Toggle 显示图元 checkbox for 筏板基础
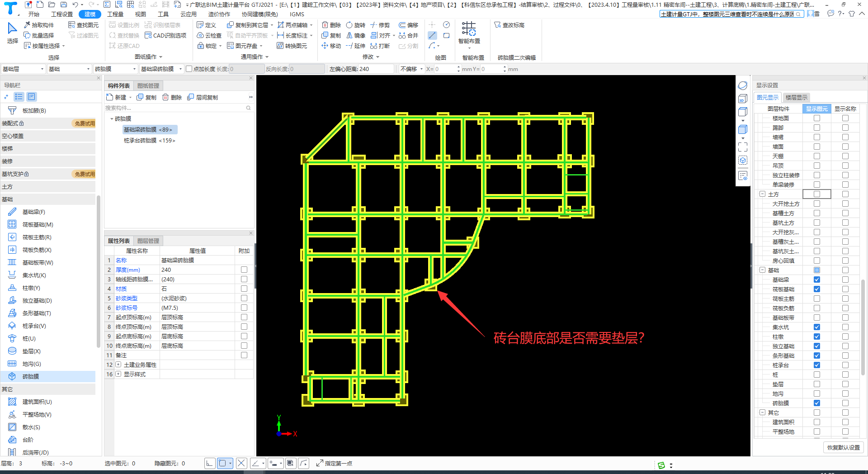The height and width of the screenshot is (474, 868). pos(817,289)
